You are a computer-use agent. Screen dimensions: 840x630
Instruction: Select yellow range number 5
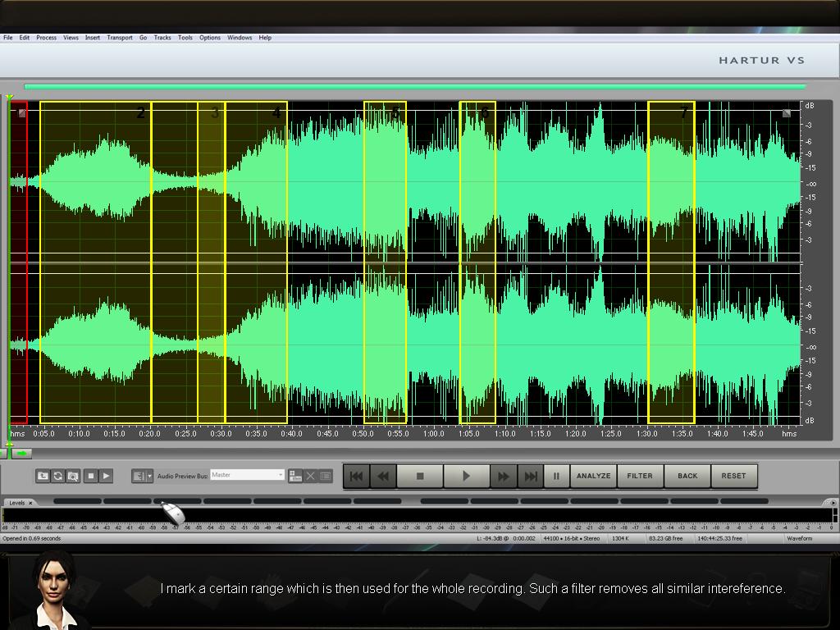coord(386,262)
